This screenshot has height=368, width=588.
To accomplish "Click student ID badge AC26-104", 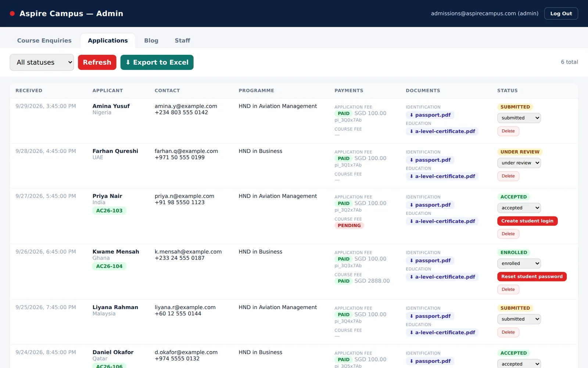I will 109,266.
